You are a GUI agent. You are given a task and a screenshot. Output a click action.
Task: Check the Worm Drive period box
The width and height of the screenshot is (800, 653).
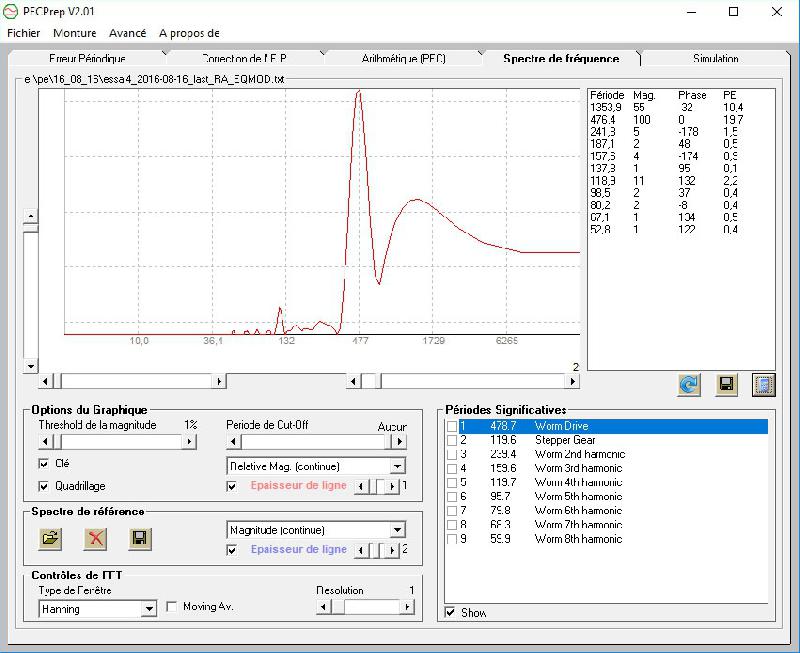coord(452,426)
